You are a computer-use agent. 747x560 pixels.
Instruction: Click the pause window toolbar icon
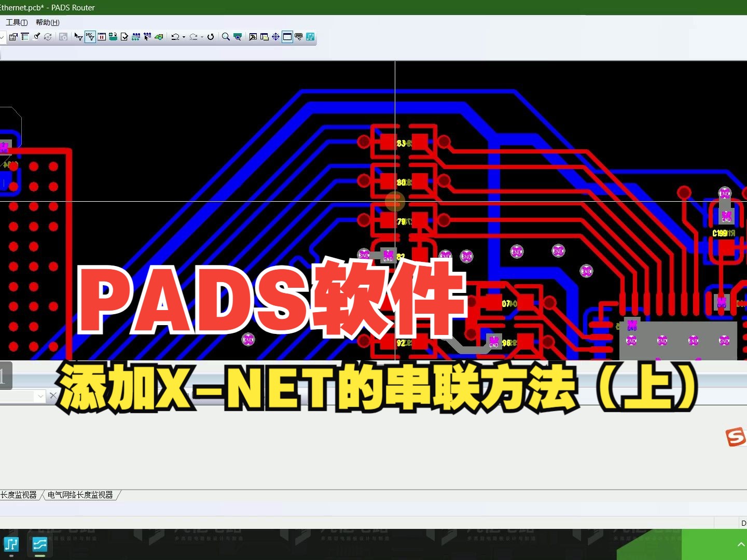coord(102,37)
